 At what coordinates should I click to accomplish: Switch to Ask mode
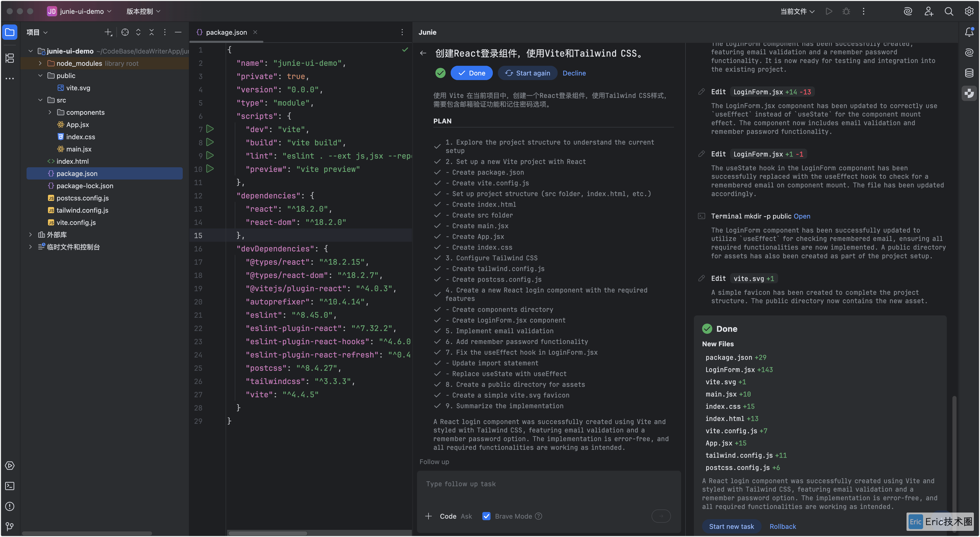pos(466,516)
